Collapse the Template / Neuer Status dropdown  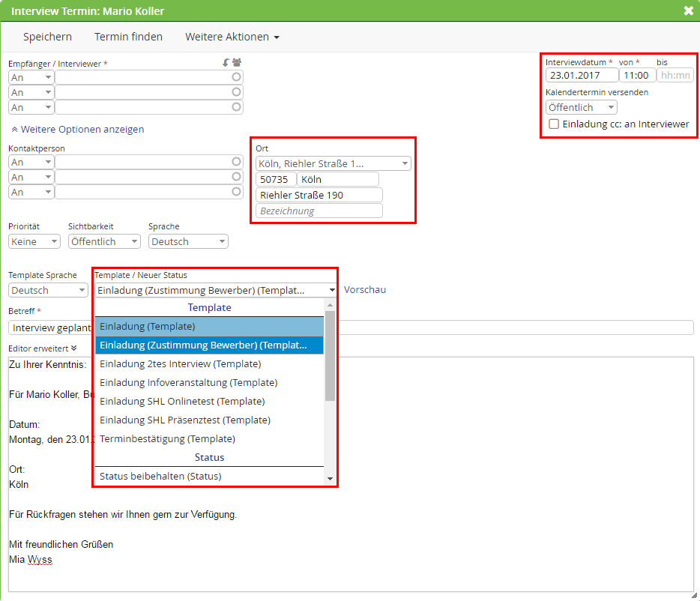(x=215, y=290)
